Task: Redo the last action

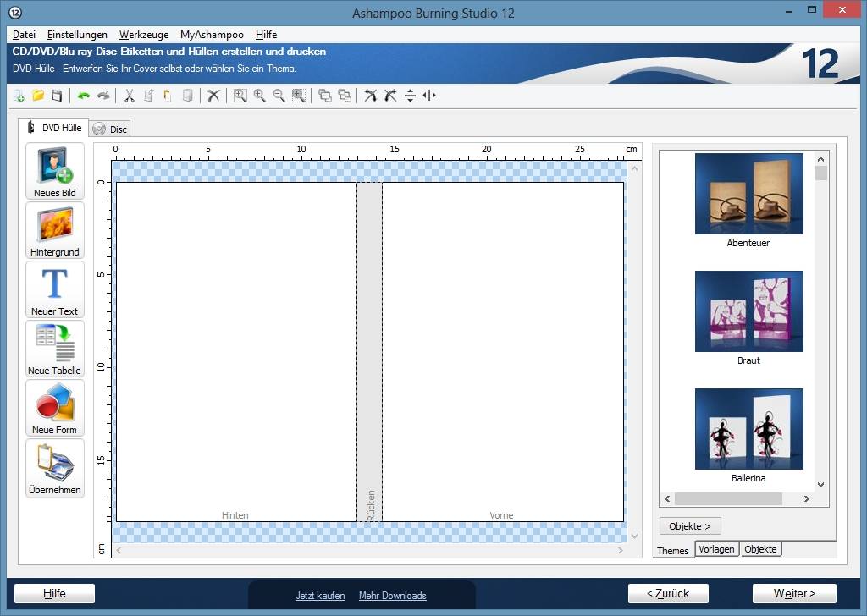Action: (102, 96)
